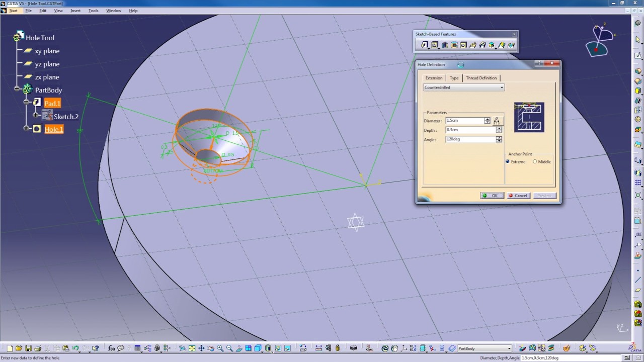
Task: Open the Tools menu
Action: [x=93, y=11]
